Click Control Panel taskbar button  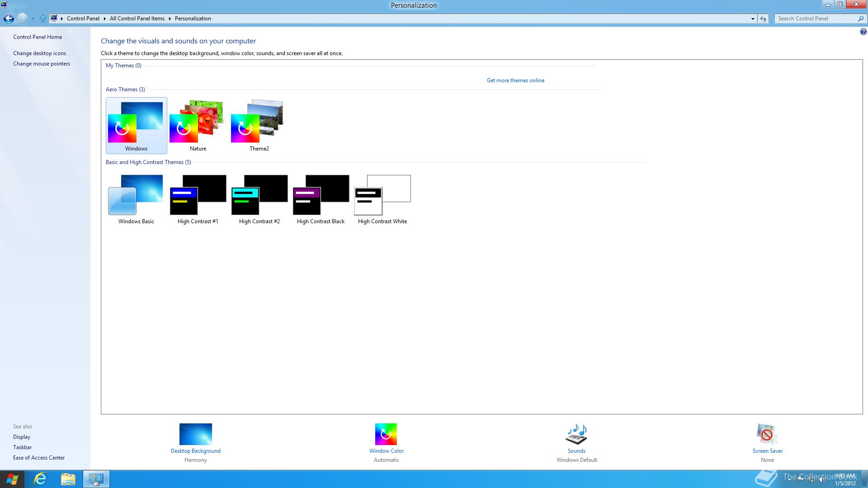[96, 479]
